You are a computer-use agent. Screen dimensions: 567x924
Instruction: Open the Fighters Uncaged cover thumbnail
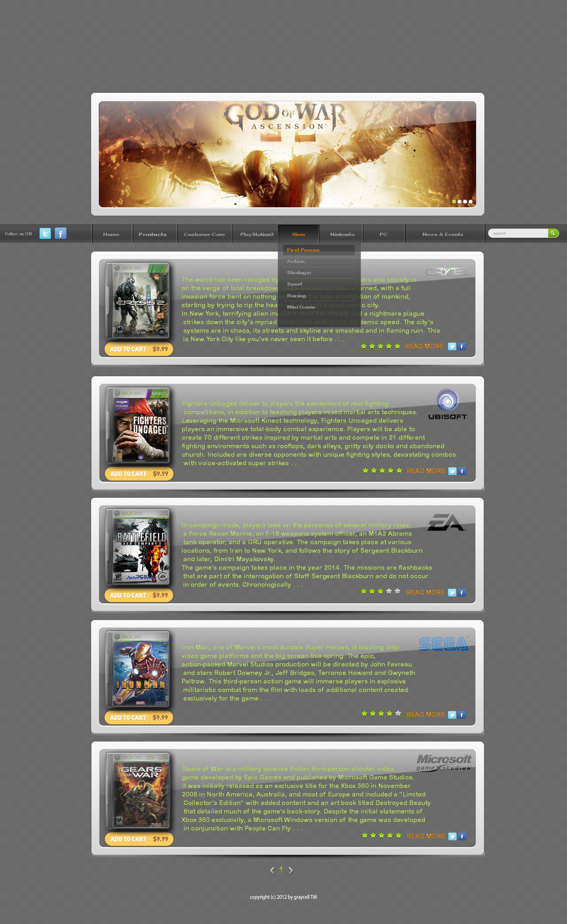pos(137,426)
